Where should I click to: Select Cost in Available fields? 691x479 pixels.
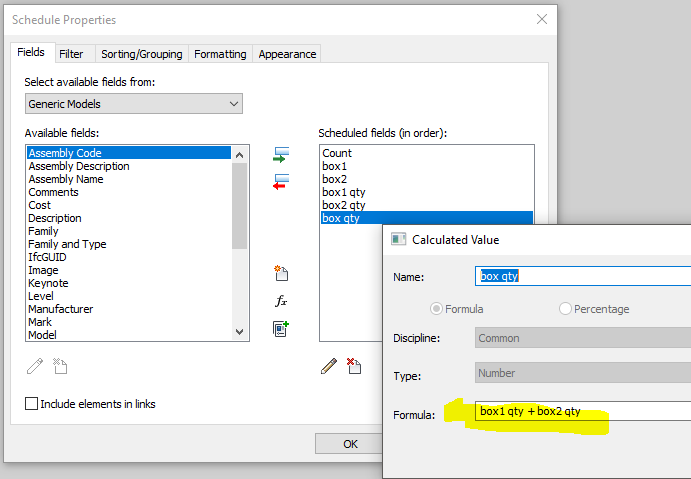click(129, 205)
